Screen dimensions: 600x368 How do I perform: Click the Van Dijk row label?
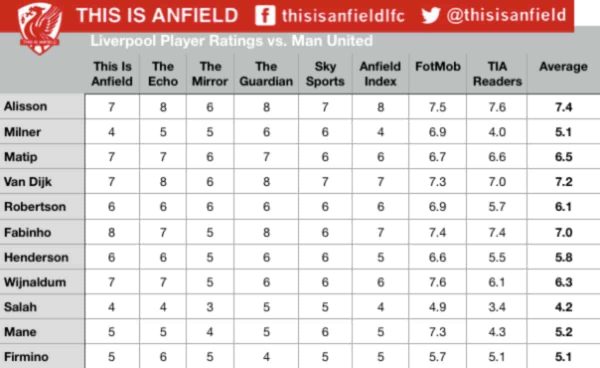28,182
